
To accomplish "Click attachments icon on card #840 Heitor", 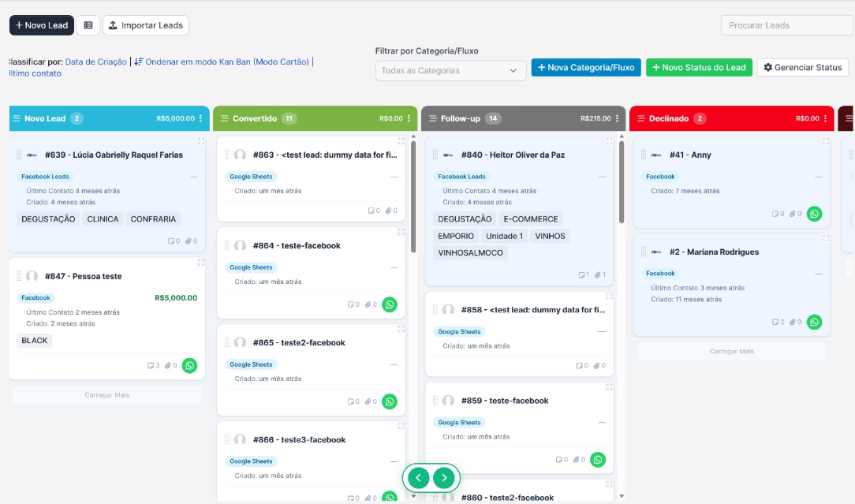I will click(x=599, y=275).
